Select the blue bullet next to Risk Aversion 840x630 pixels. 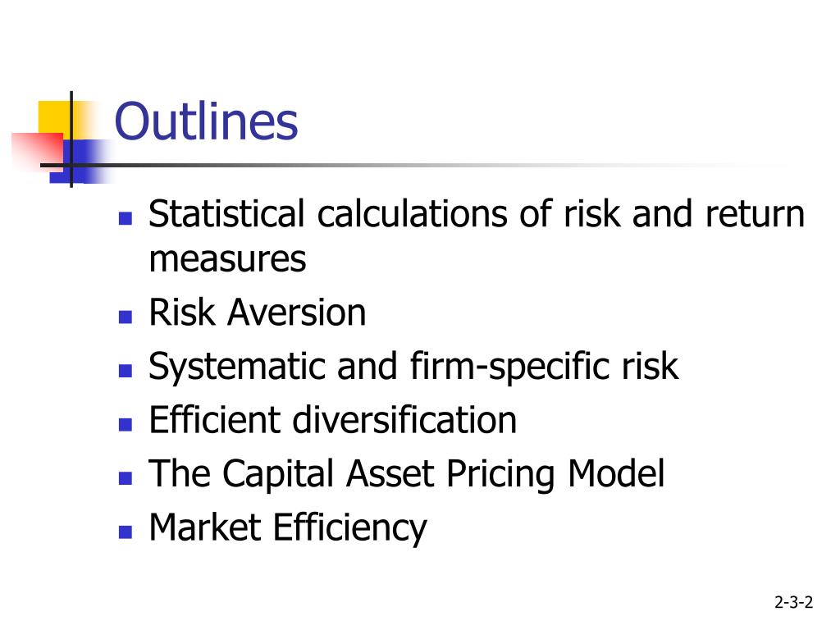[126, 317]
